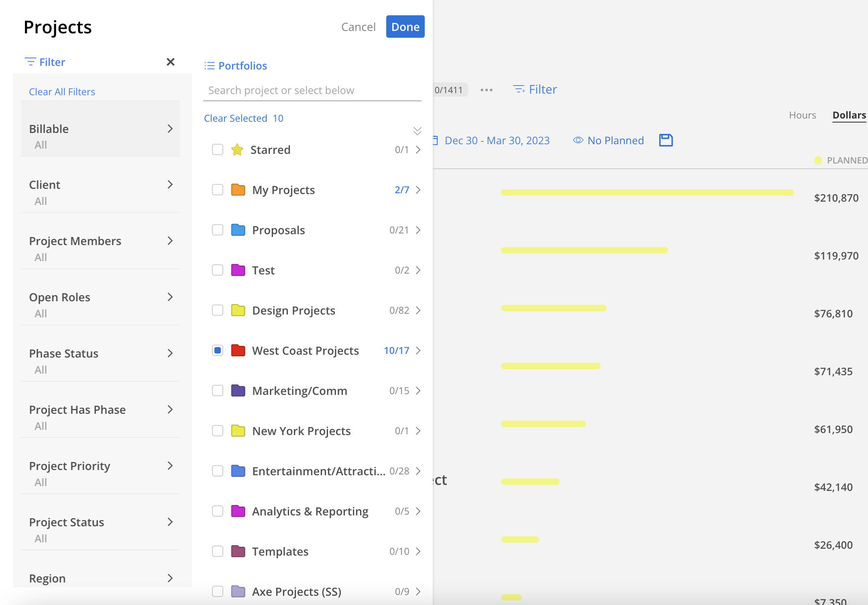868x605 pixels.
Task: Toggle checkbox for Design Projects portfolio
Action: (x=218, y=310)
